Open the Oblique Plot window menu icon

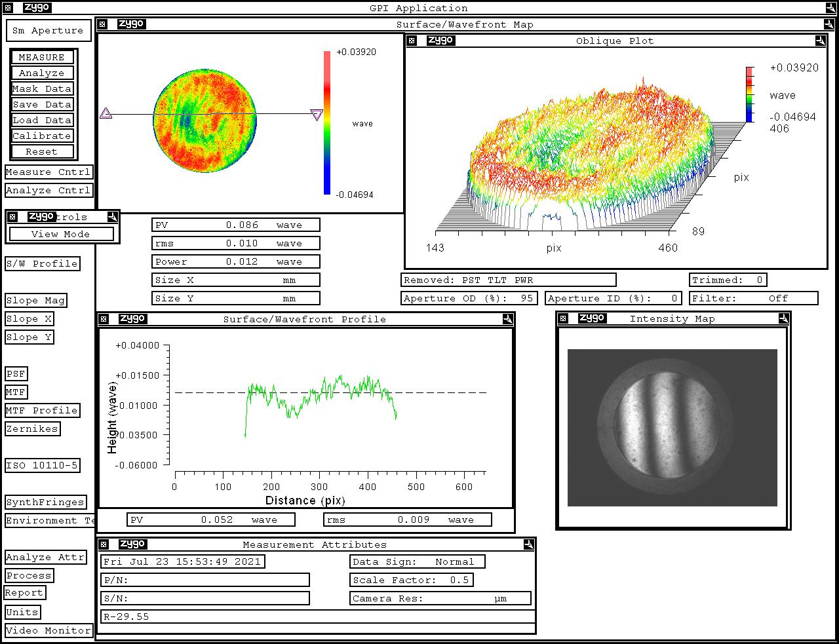[412, 41]
